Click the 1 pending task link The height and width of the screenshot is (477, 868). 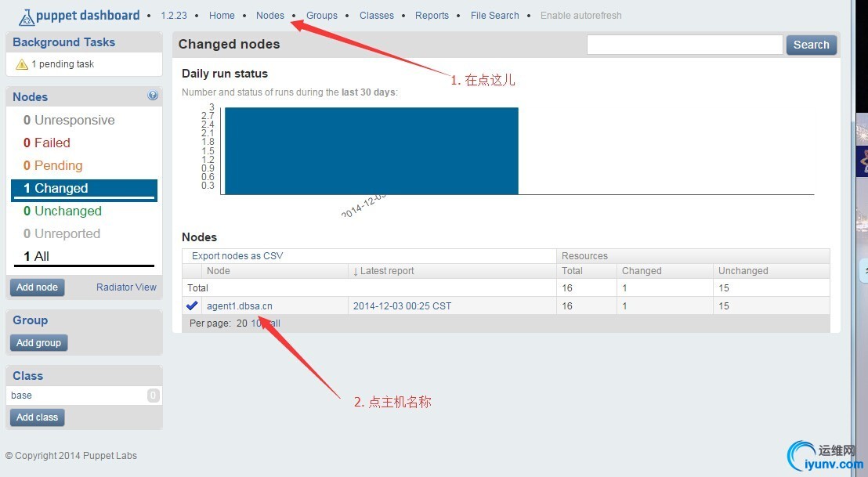click(63, 64)
